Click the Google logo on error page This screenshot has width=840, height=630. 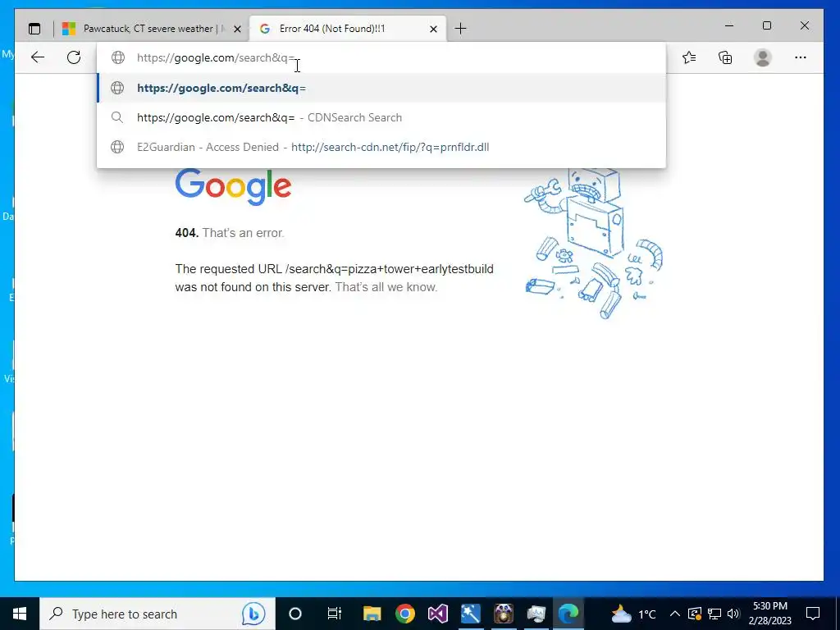tap(233, 186)
